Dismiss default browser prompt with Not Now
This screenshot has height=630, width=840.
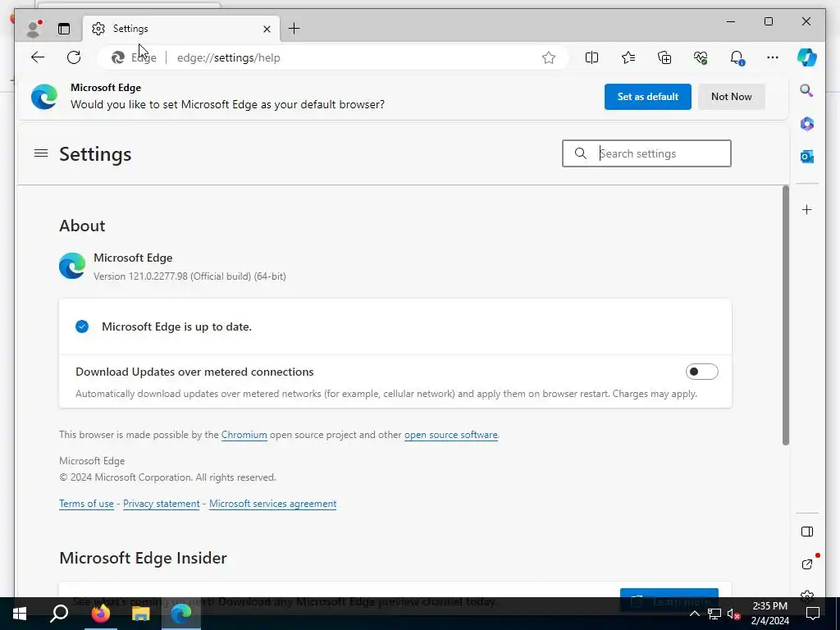coord(731,97)
